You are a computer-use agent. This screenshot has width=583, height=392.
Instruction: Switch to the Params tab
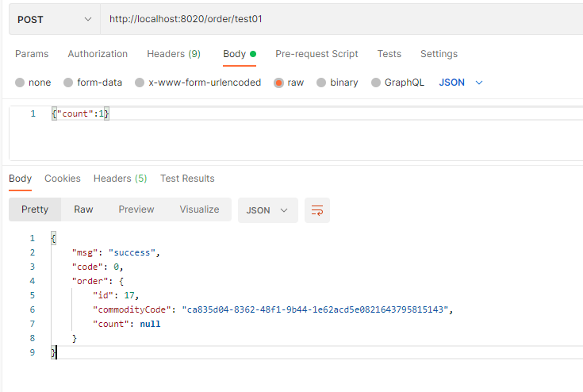click(32, 54)
